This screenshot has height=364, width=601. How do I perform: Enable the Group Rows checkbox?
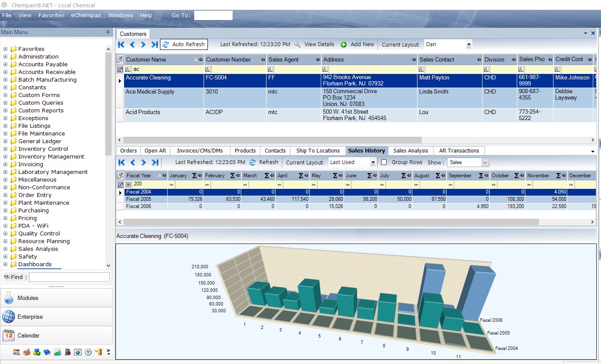384,162
